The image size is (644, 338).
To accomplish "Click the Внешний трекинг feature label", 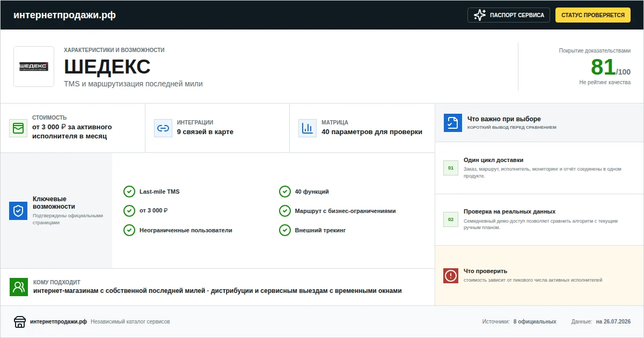I will coord(320,230).
